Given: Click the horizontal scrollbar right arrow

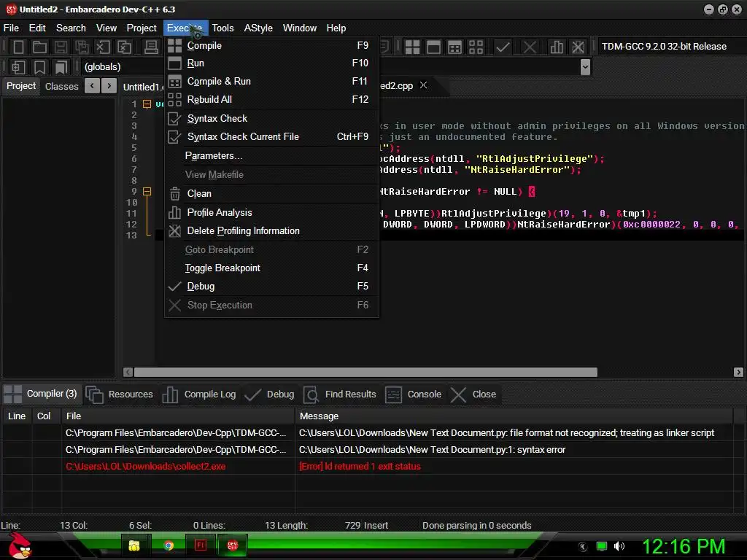Looking at the screenshot, I should [x=738, y=372].
